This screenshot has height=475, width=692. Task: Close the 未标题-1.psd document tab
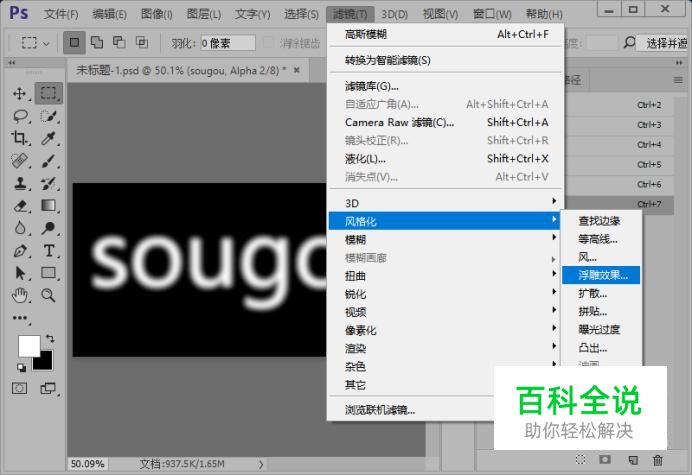[x=297, y=70]
